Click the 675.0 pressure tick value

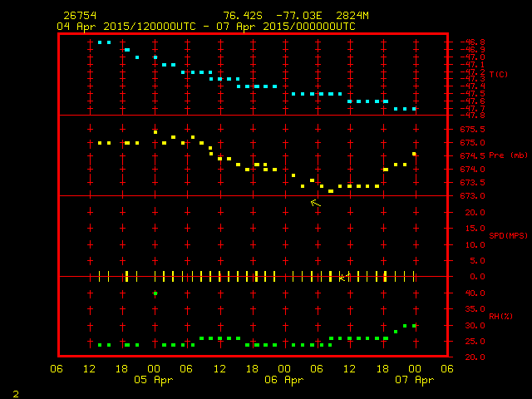click(x=473, y=143)
